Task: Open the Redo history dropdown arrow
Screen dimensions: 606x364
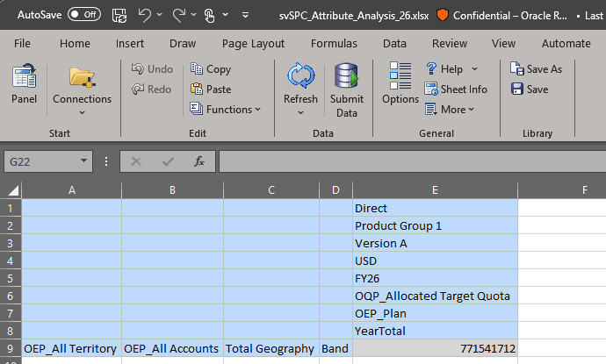Action: coord(193,15)
